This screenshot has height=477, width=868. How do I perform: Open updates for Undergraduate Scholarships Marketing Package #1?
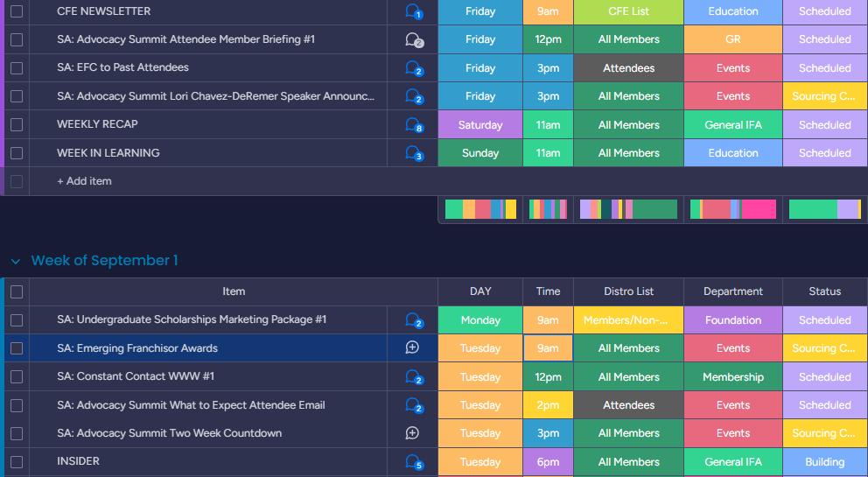pyautogui.click(x=413, y=320)
